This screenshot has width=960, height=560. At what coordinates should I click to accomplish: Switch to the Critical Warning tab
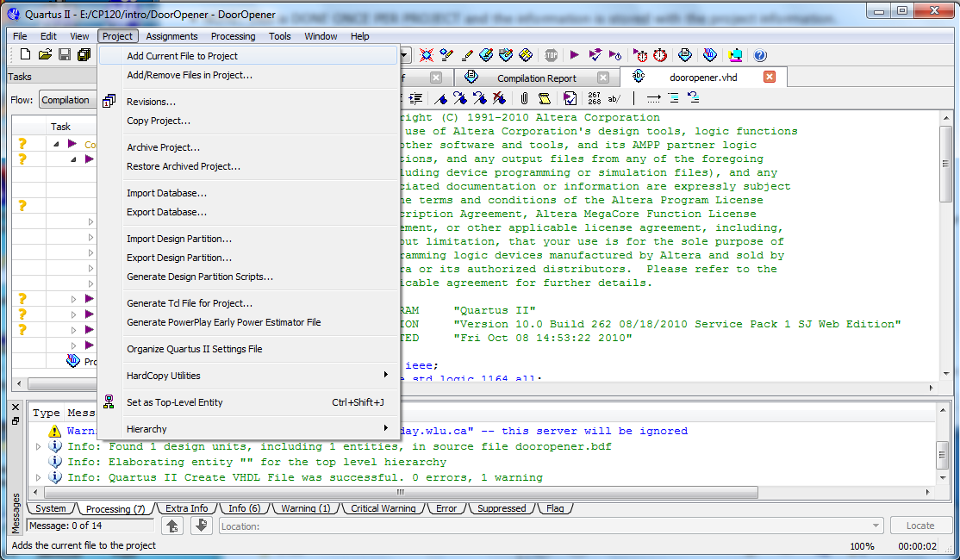383,508
